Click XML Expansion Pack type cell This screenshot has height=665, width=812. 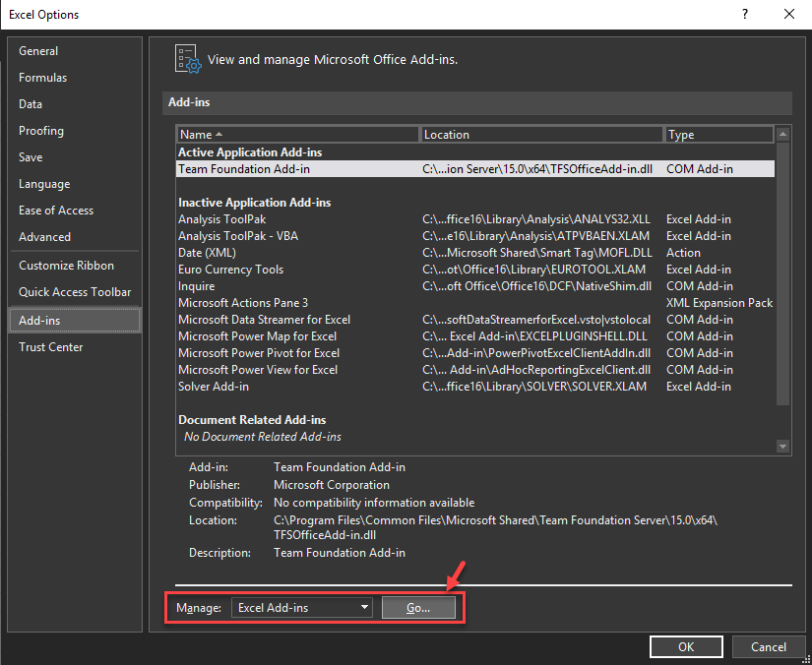[719, 303]
